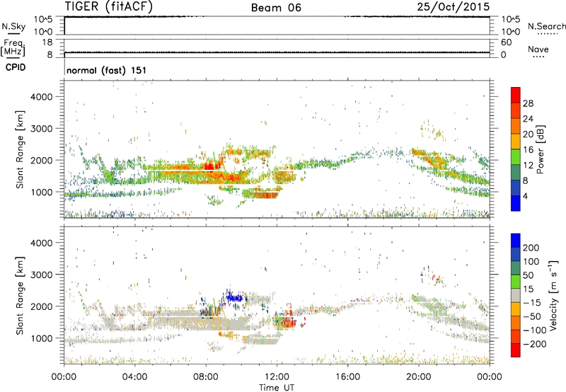Select the N.Sky legend label
The image size is (566, 392).
pyautogui.click(x=13, y=26)
